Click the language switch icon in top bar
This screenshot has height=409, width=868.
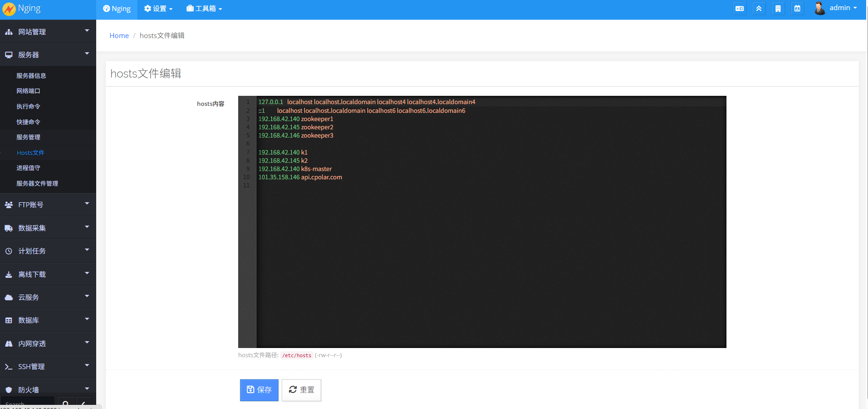(x=739, y=9)
